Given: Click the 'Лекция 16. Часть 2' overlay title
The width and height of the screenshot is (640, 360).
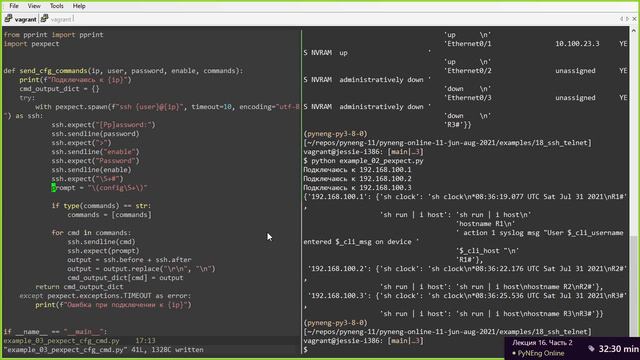Looking at the screenshot, I should coord(542,343).
